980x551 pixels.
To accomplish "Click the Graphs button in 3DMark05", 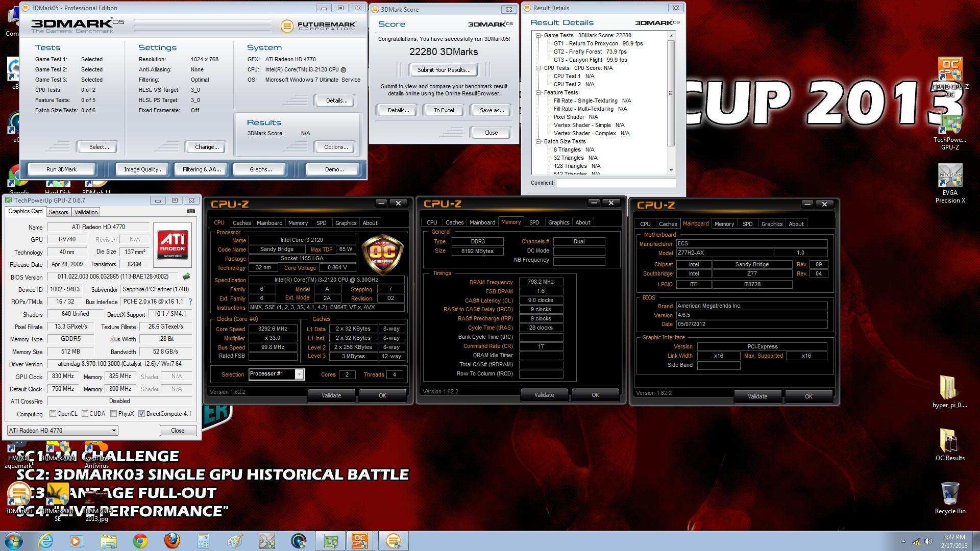I will click(x=260, y=169).
